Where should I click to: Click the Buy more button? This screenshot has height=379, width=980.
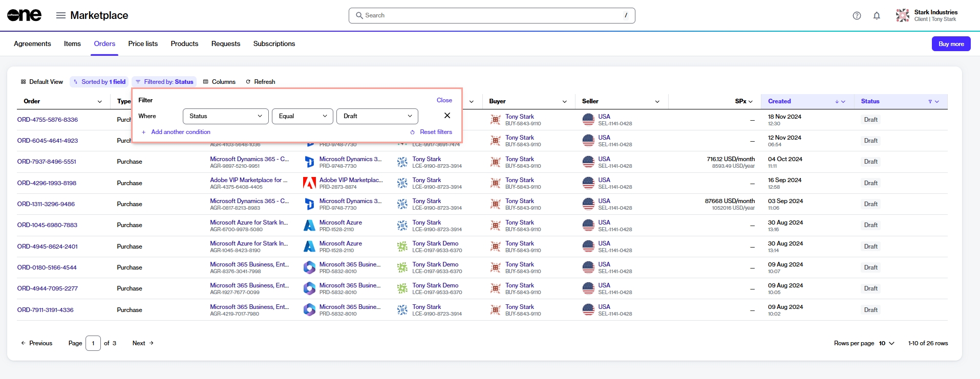tap(951, 44)
